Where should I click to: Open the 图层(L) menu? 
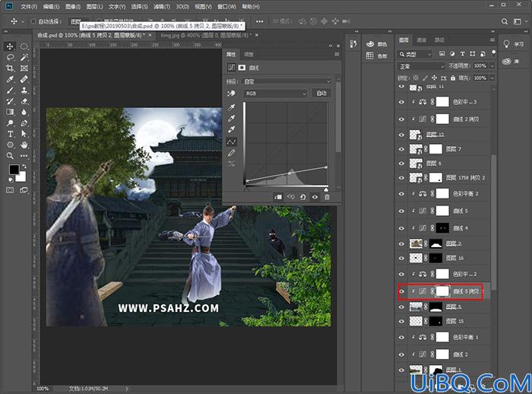(94, 6)
